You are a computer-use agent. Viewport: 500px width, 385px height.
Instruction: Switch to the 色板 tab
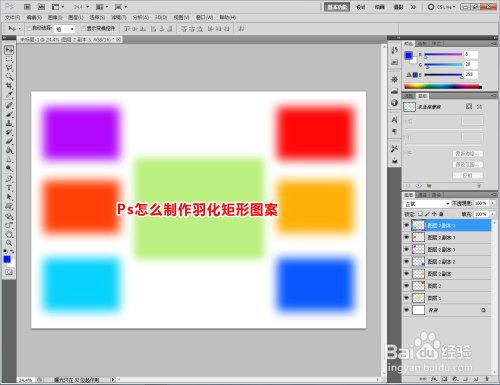click(422, 44)
